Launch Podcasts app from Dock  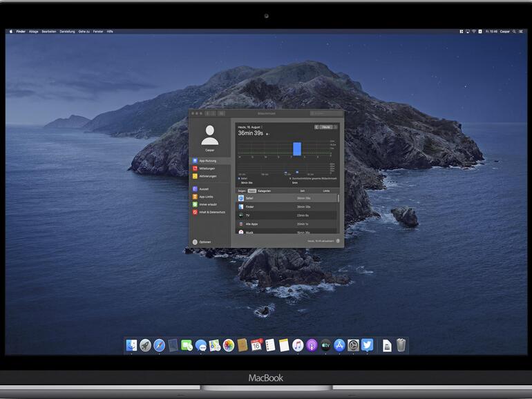pyautogui.click(x=312, y=345)
